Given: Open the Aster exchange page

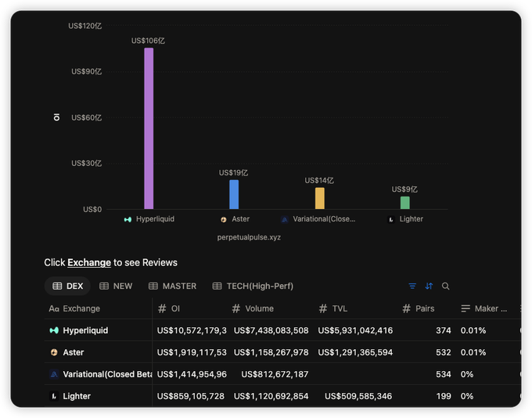Looking at the screenshot, I should click(x=74, y=352).
